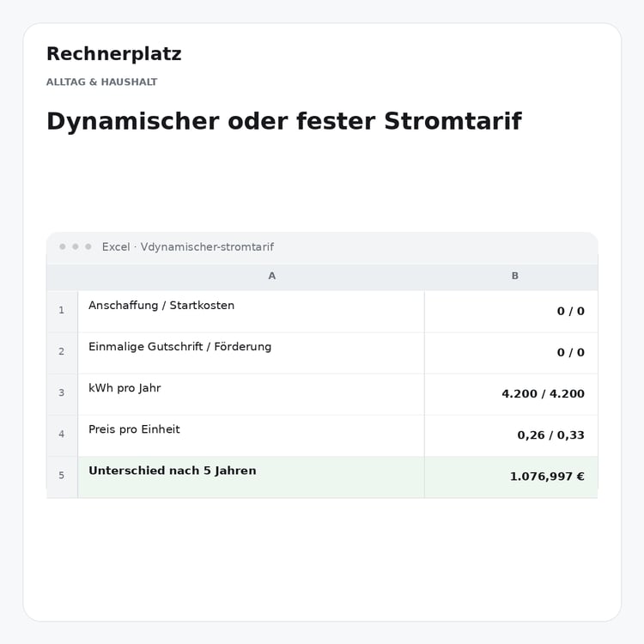This screenshot has width=644, height=644.
Task: Click cell Preis pro Einheit
Action: click(251, 435)
